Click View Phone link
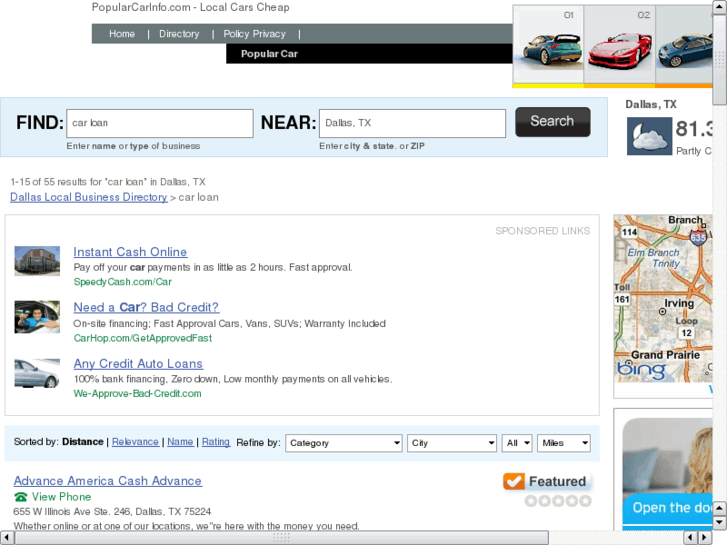The width and height of the screenshot is (727, 545). (x=61, y=497)
